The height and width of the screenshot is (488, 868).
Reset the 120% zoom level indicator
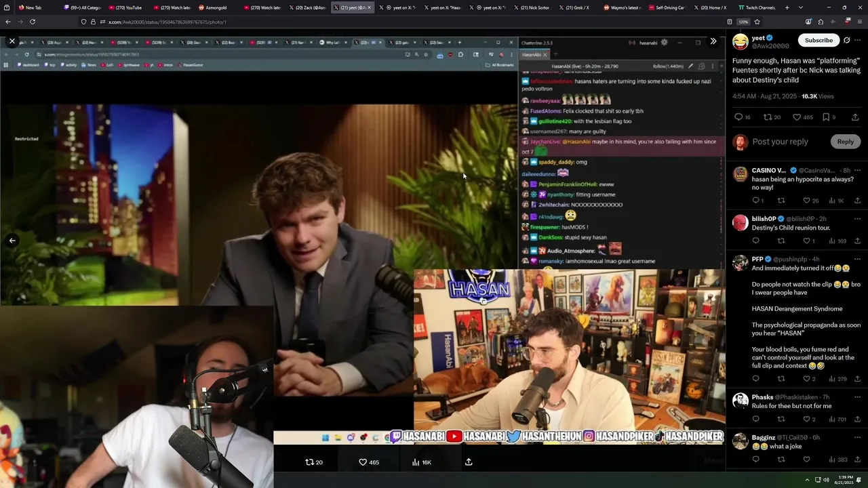pos(743,22)
